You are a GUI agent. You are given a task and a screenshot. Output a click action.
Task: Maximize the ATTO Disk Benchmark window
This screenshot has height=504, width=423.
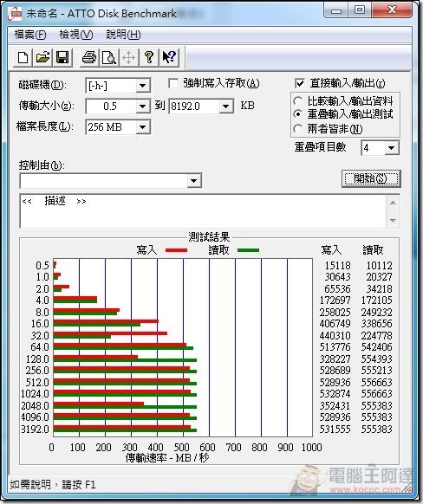[360, 10]
